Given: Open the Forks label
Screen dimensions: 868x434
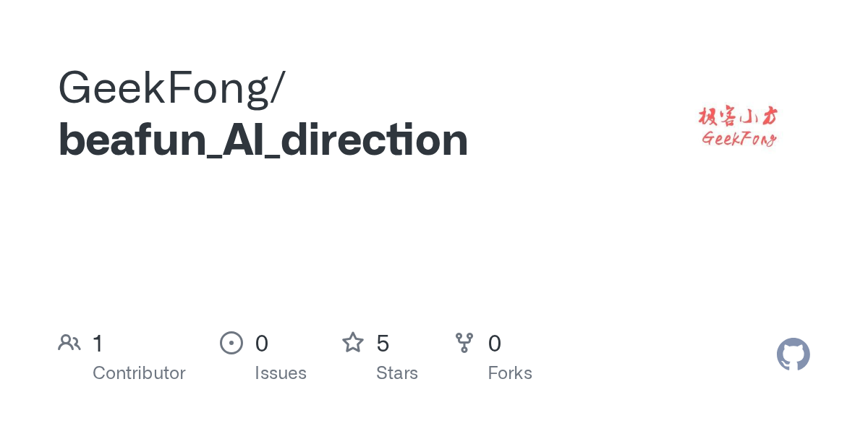Looking at the screenshot, I should [510, 373].
